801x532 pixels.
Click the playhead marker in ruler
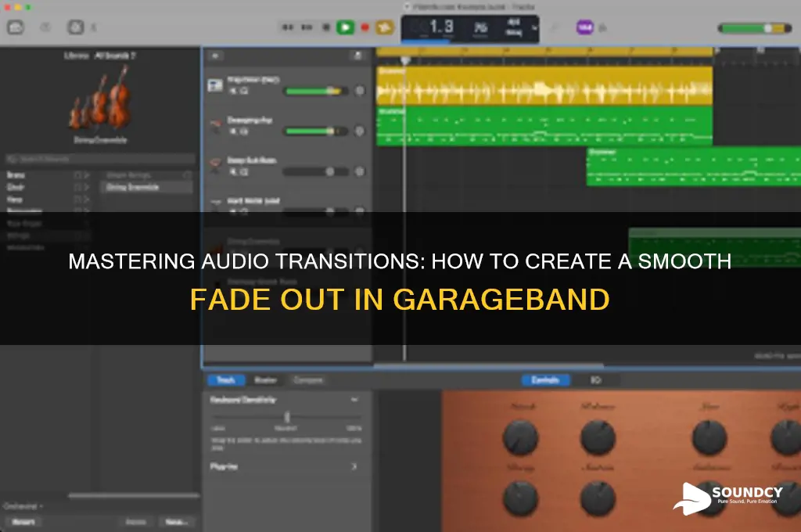pyautogui.click(x=405, y=61)
